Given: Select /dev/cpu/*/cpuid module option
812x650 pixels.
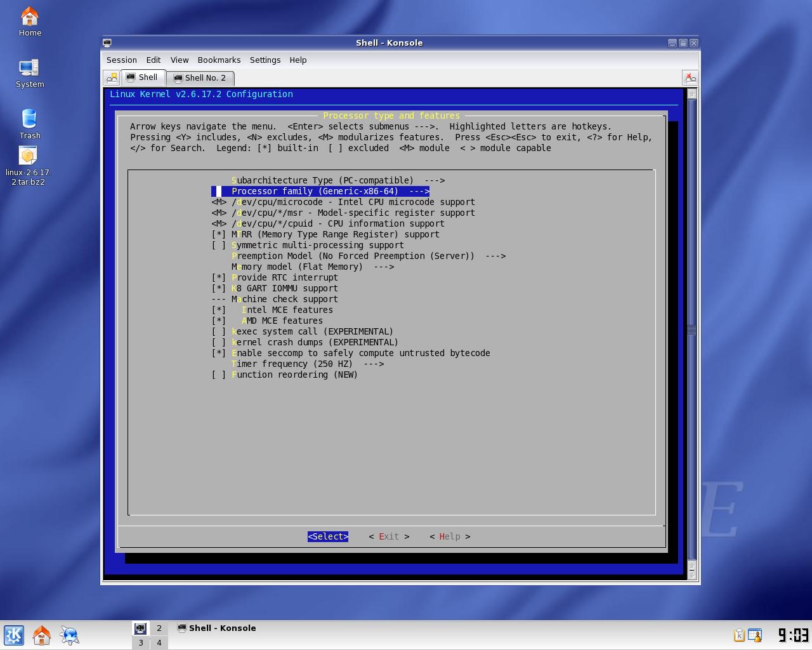Looking at the screenshot, I should click(x=328, y=223).
